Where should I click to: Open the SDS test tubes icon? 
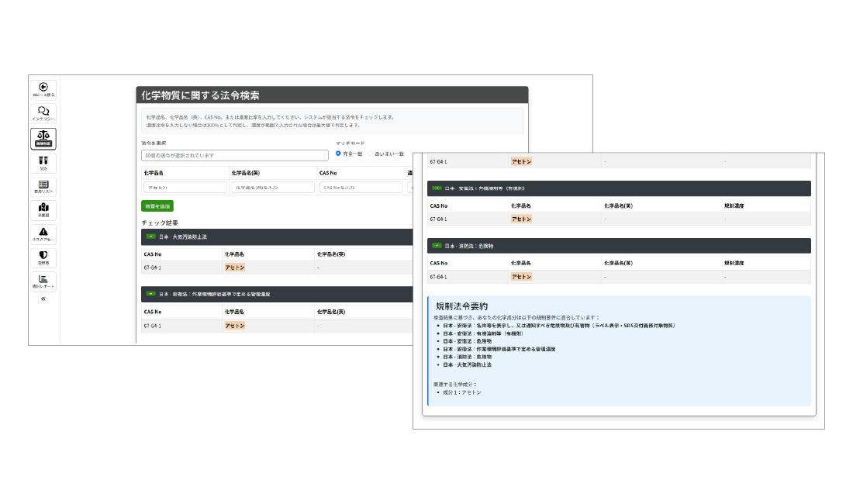click(x=43, y=160)
